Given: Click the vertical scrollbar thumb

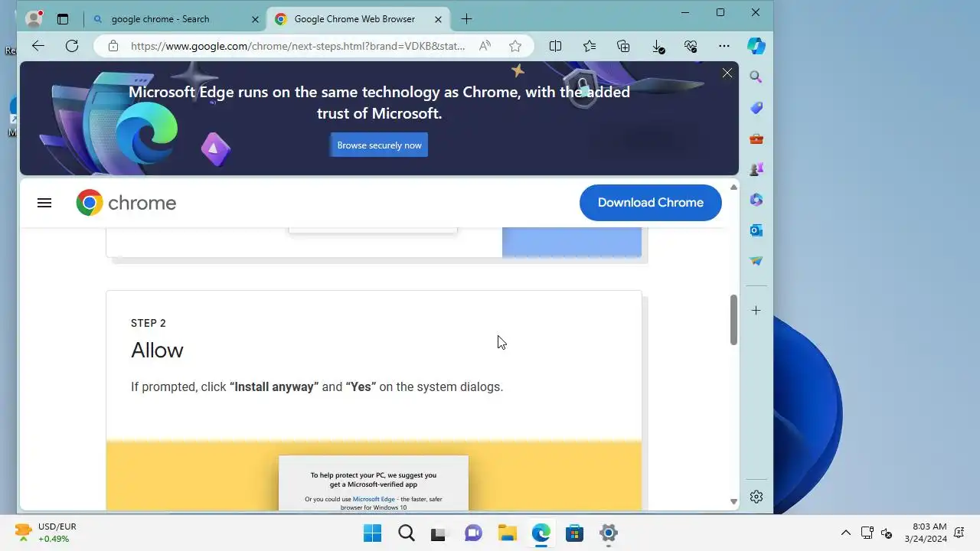Looking at the screenshot, I should [x=733, y=320].
